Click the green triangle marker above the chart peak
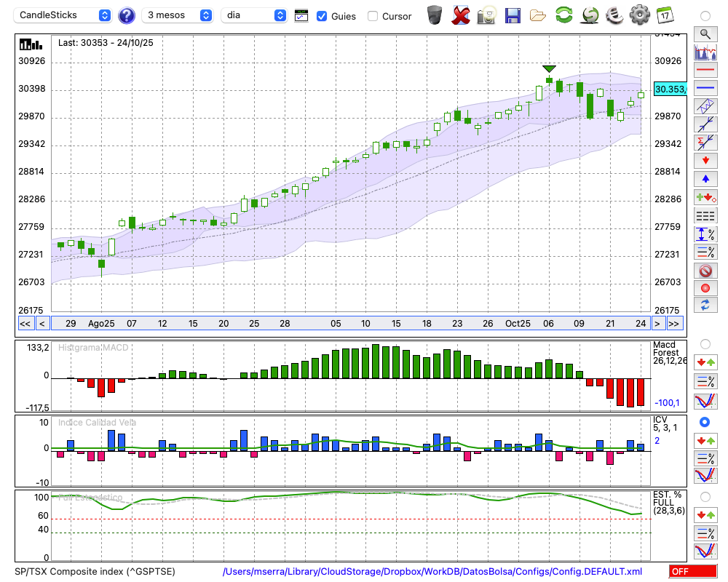 click(549, 68)
